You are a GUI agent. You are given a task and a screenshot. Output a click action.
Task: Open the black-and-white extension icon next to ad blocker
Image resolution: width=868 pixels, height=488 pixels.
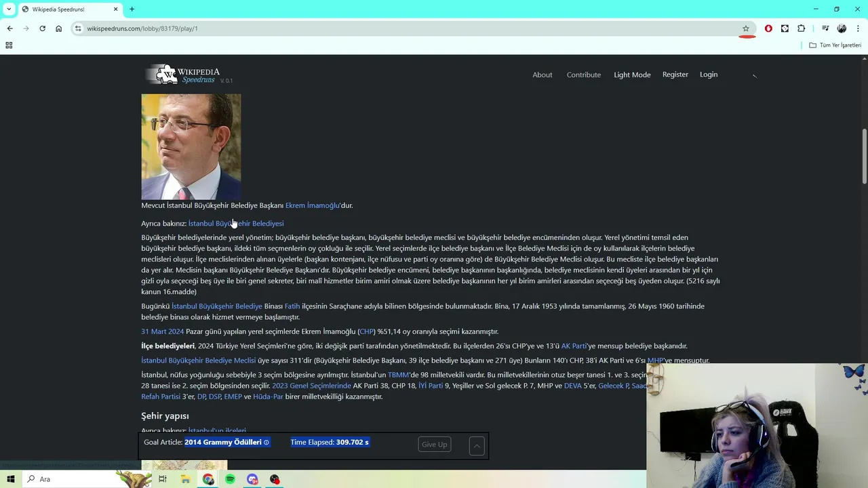(785, 28)
